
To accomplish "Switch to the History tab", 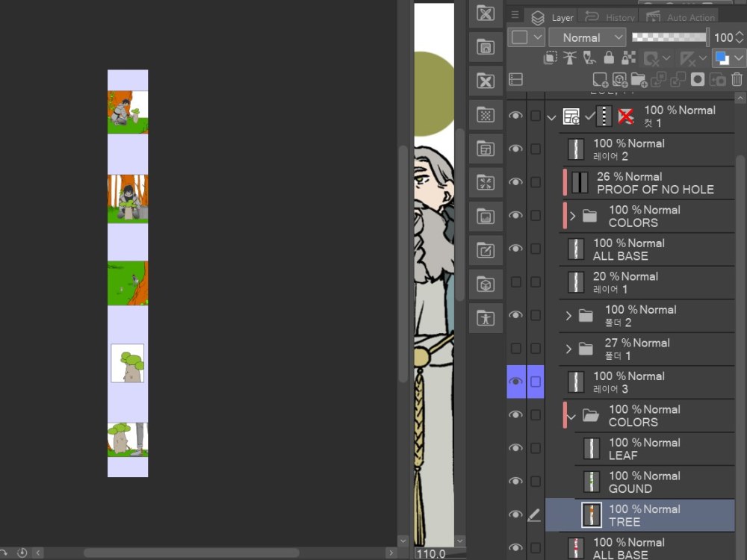I will [610, 18].
